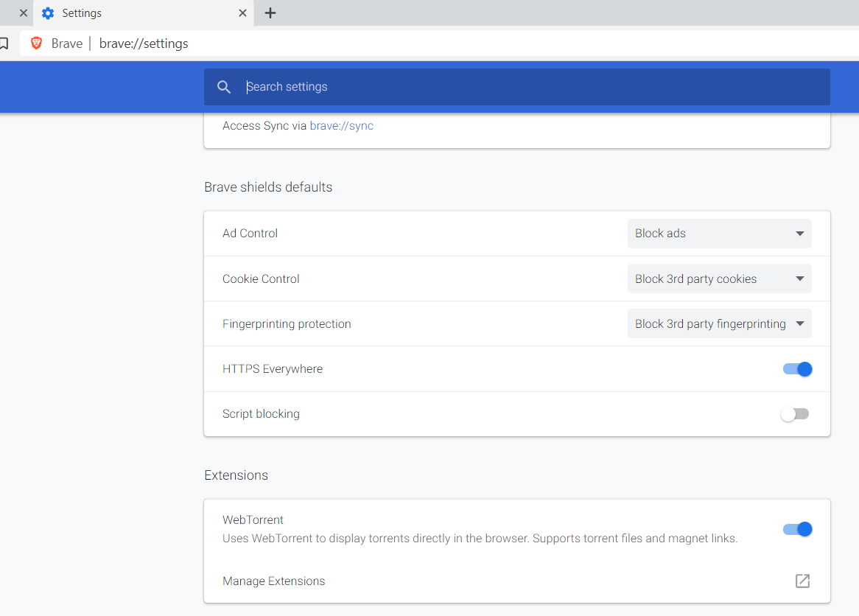Click the Brave lion shield icon
859x616 pixels.
pyautogui.click(x=37, y=43)
